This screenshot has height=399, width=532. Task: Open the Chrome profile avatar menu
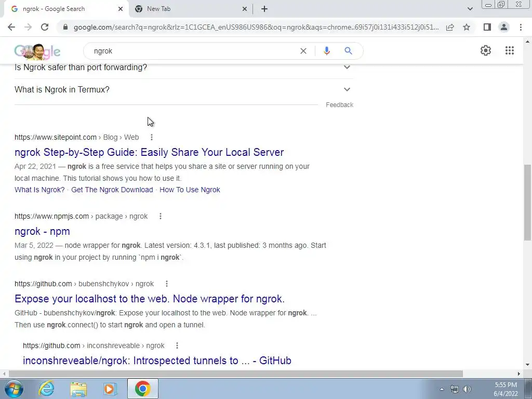tap(504, 27)
